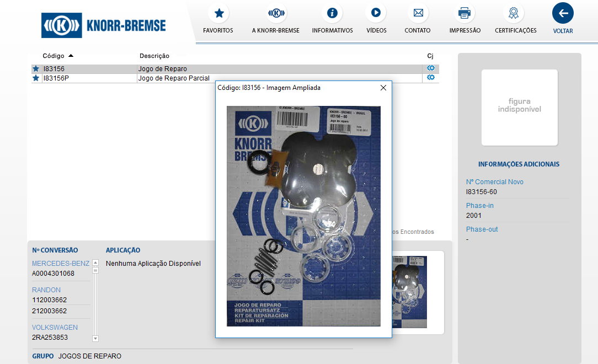Toggle favorite star for I83156
Image resolution: width=598 pixels, height=364 pixels.
(x=36, y=69)
